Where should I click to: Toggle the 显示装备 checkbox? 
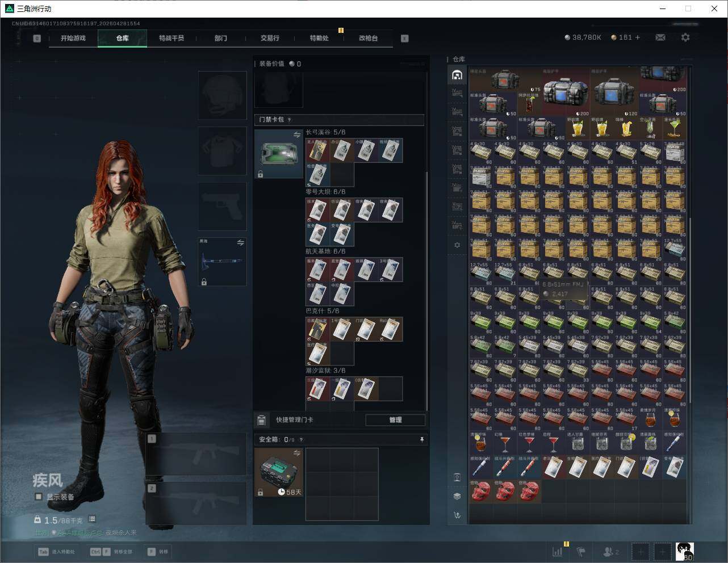(x=39, y=497)
